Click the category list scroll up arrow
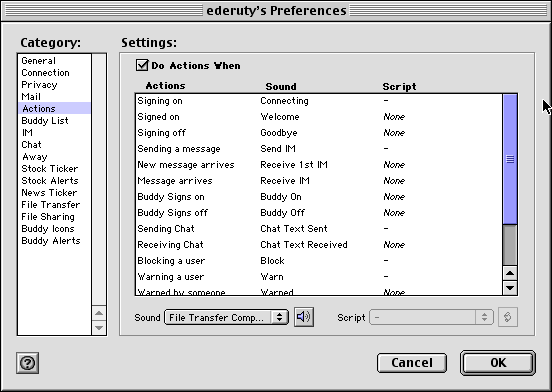The width and height of the screenshot is (552, 392). [99, 313]
